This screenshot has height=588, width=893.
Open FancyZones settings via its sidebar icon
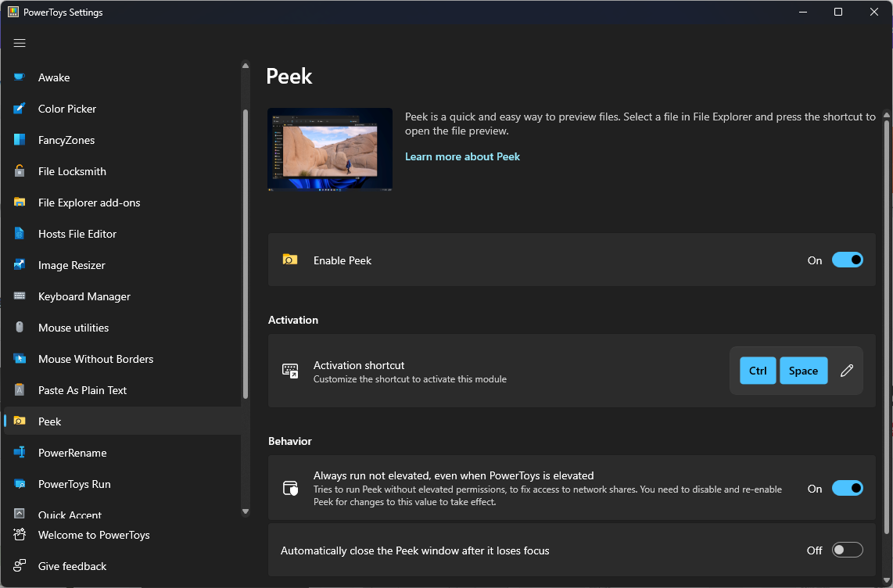(x=20, y=140)
